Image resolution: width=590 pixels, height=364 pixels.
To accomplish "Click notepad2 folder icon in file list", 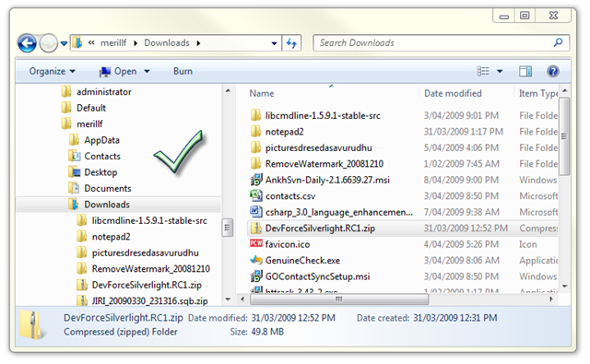I will click(256, 131).
